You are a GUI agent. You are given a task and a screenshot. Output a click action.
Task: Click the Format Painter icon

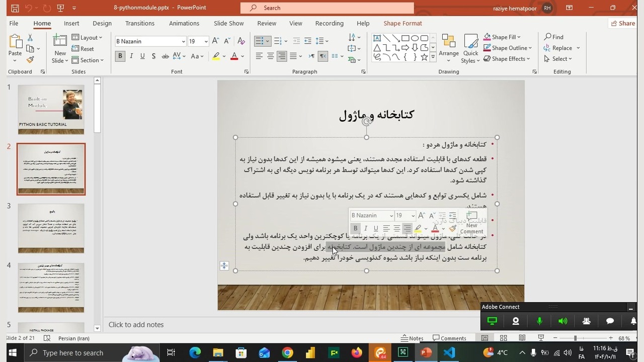(x=30, y=60)
